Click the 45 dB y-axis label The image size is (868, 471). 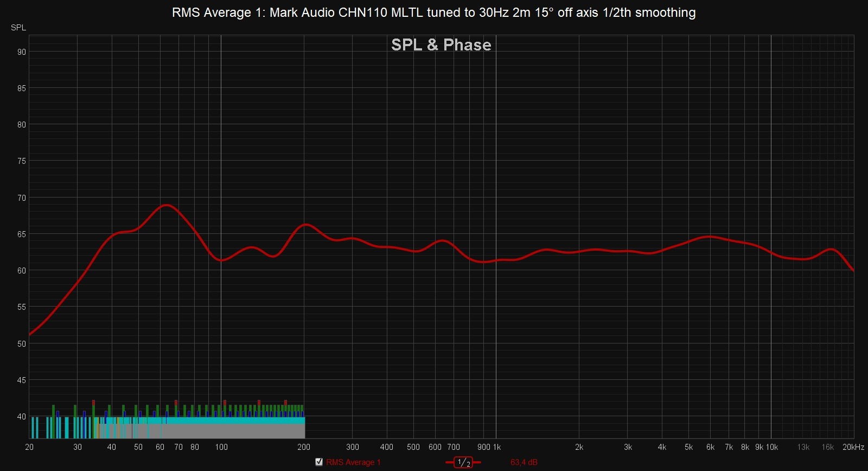click(22, 380)
